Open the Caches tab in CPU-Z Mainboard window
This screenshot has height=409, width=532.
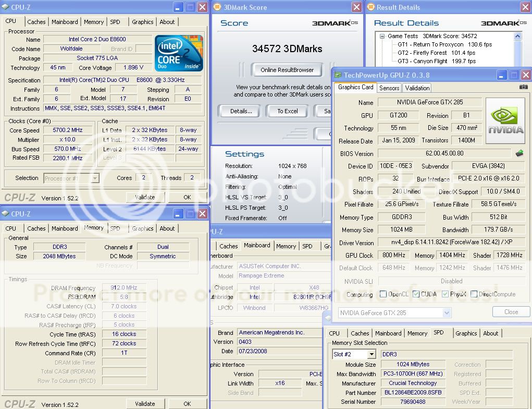tap(229, 246)
